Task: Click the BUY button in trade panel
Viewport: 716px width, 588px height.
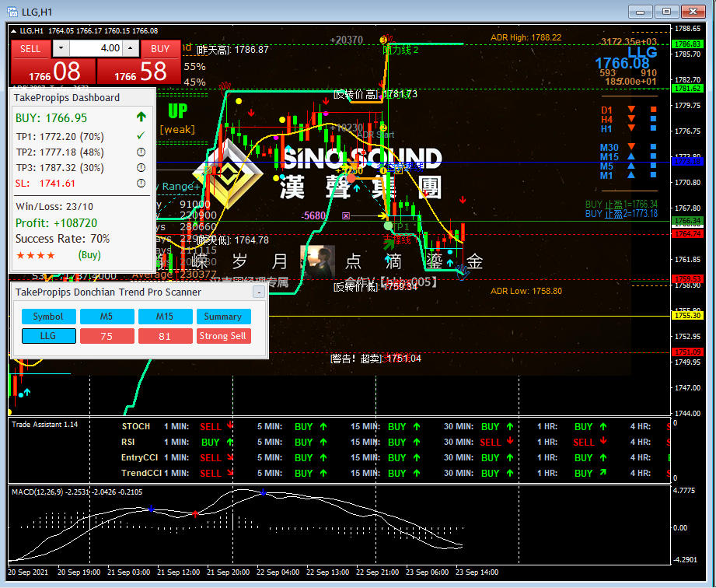Action: coord(160,48)
